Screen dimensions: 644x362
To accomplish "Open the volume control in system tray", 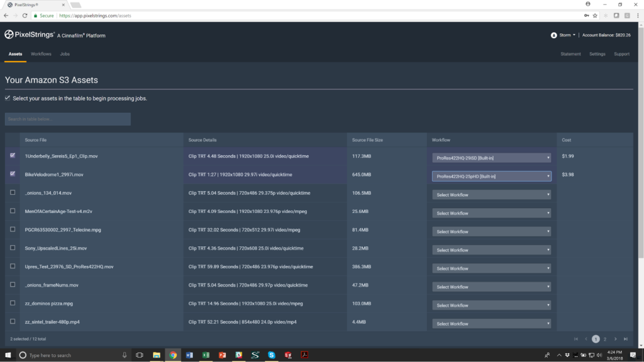I will coord(599,355).
